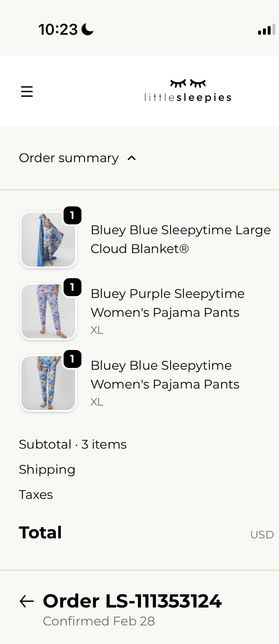Tap quantity badge on Purple Pajama Pants

click(72, 287)
